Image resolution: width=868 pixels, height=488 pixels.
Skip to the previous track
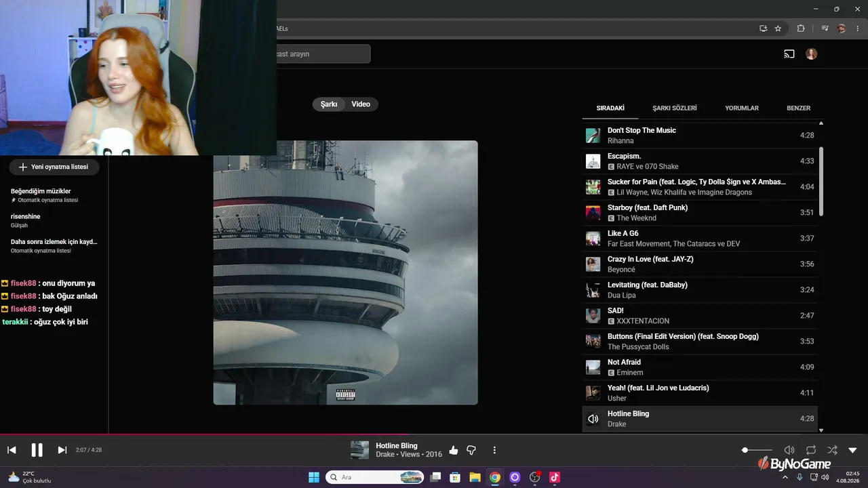click(12, 450)
